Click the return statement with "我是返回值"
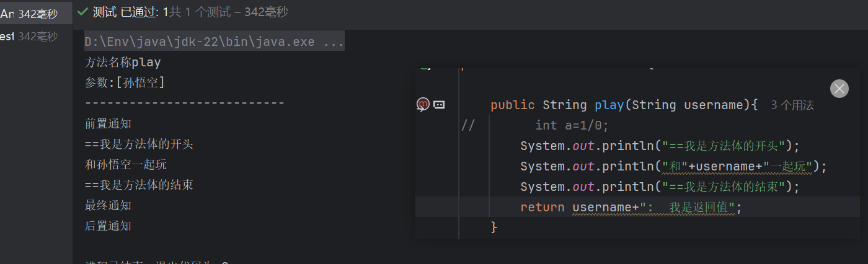This screenshot has width=868, height=264. pyautogui.click(x=631, y=208)
